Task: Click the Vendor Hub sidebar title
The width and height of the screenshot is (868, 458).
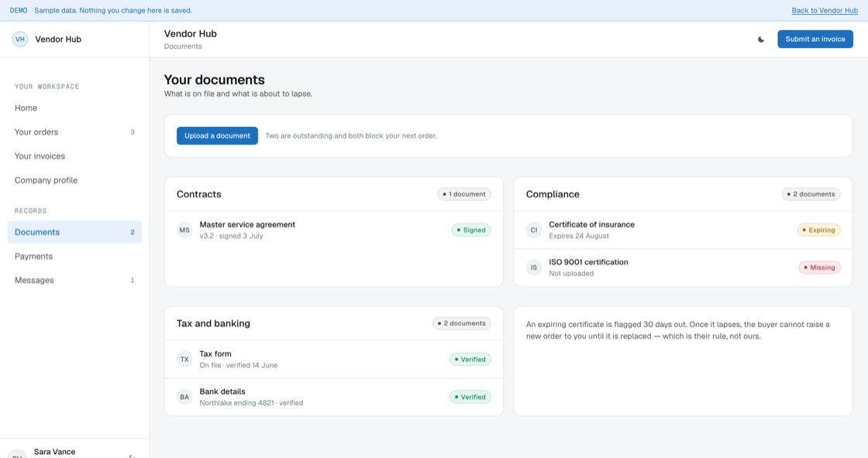Action: point(58,40)
